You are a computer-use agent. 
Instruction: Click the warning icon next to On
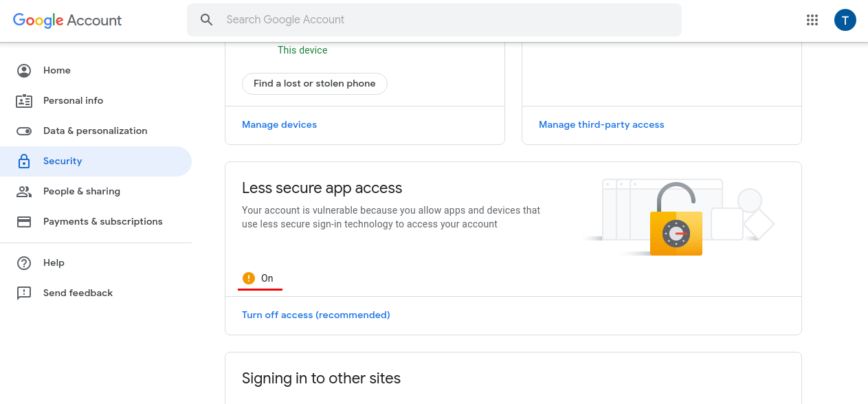click(249, 278)
